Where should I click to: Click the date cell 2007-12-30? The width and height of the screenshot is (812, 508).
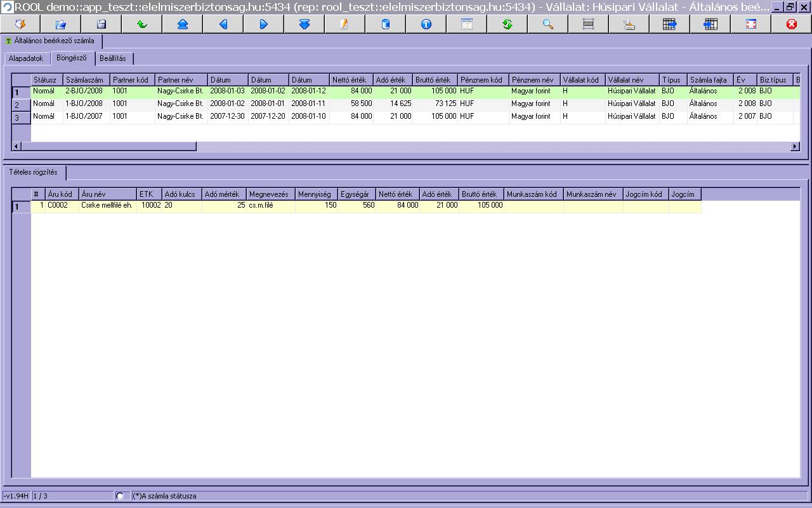click(228, 116)
